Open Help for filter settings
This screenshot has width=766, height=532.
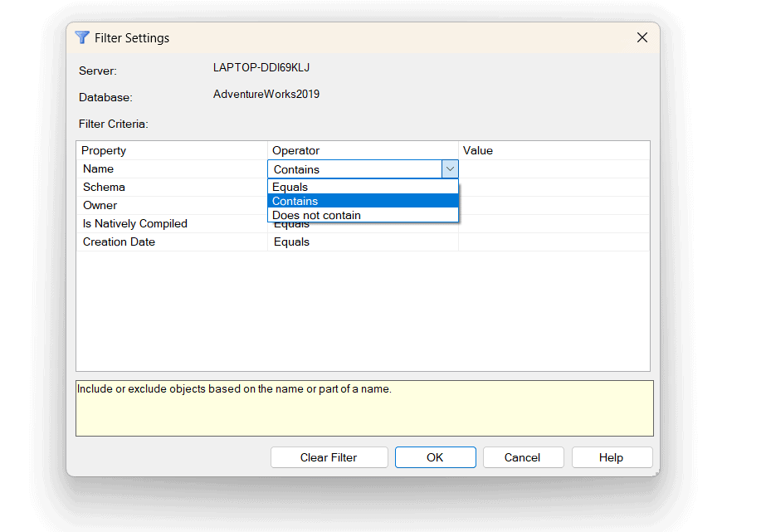[x=612, y=456]
